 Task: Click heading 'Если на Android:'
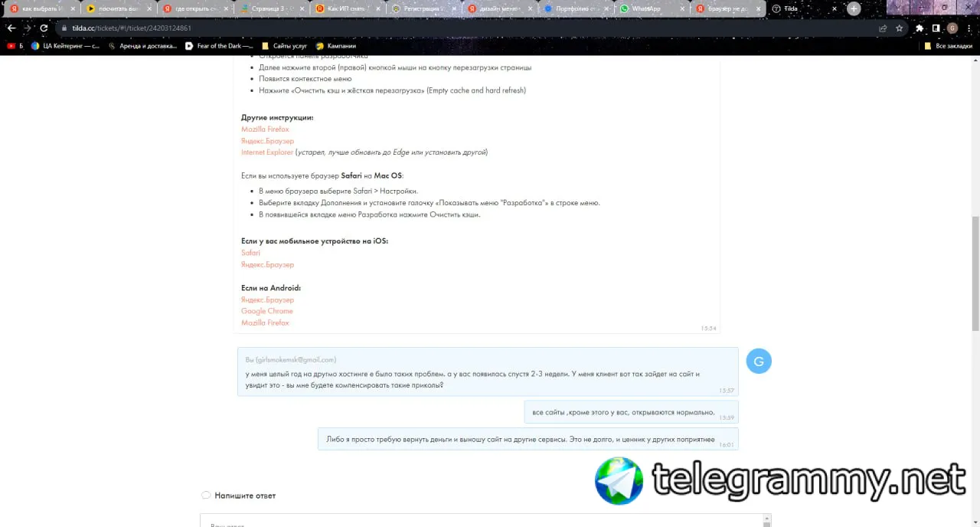271,288
